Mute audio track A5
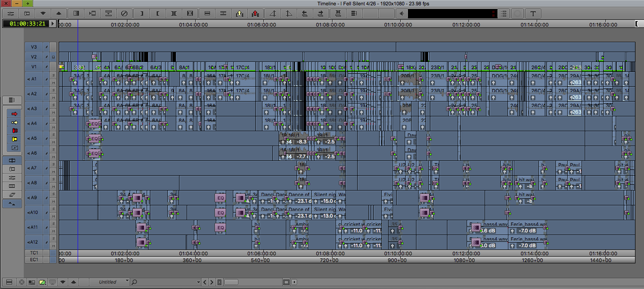Image resolution: width=644 pixels, height=289 pixels. (53, 142)
